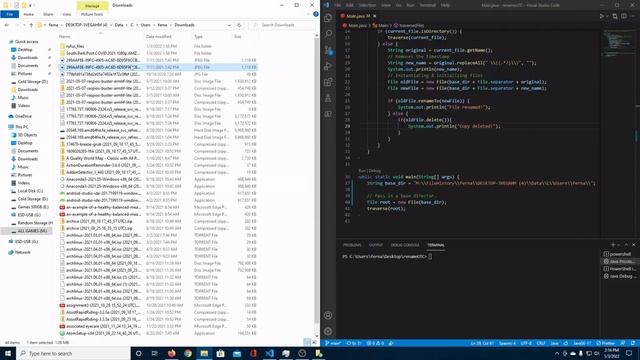
Task: Run the Java file using the editor play button
Action: pos(601,16)
